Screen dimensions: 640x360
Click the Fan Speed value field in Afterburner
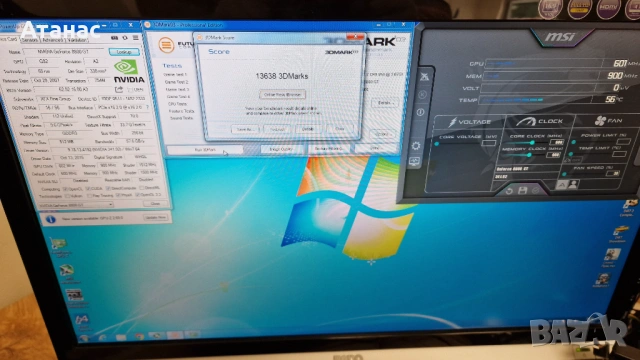tap(613, 173)
